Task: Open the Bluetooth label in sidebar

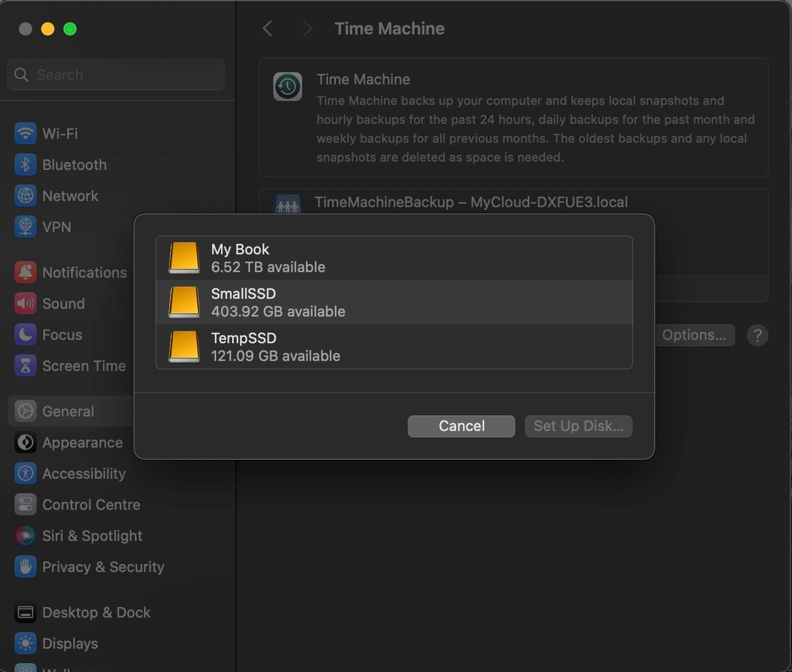Action: coord(74,165)
